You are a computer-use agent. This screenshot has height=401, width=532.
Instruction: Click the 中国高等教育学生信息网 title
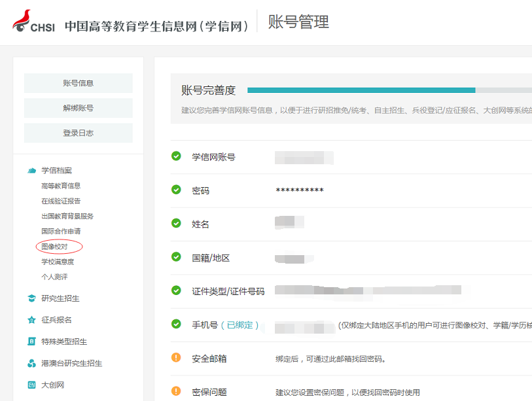tap(156, 26)
